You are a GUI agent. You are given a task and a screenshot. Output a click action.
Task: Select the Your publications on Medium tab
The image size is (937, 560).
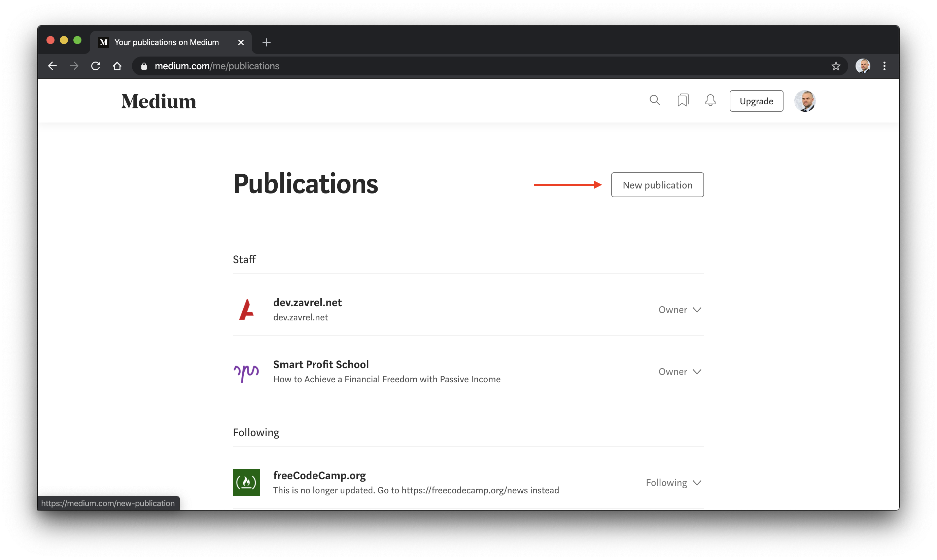(171, 42)
